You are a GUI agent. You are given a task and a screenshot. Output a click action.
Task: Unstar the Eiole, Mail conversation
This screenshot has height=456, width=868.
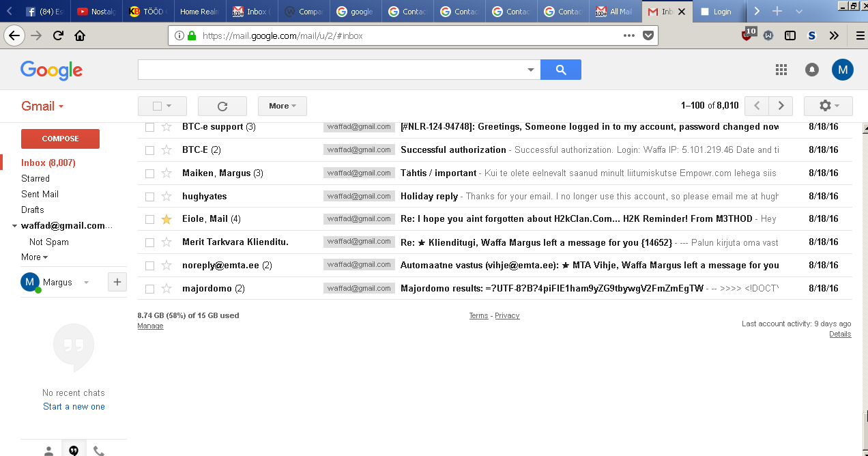tap(167, 219)
